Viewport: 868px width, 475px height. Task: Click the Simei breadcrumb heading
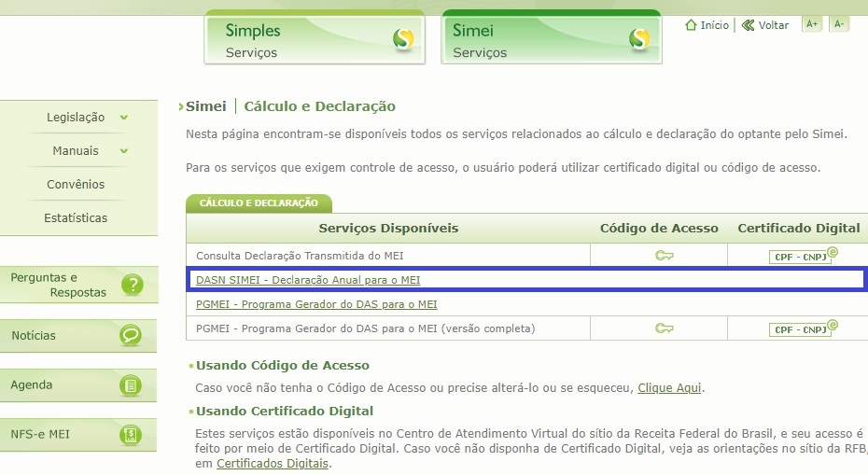[x=206, y=106]
